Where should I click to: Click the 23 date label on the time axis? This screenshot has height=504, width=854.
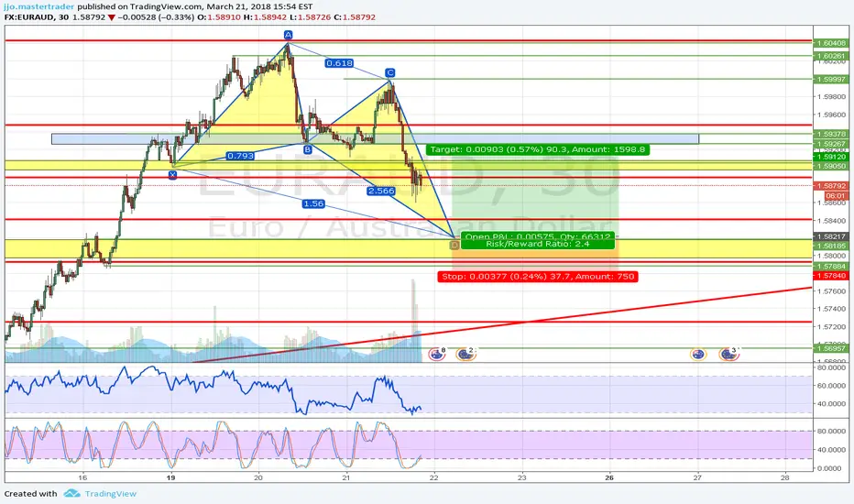(x=521, y=477)
